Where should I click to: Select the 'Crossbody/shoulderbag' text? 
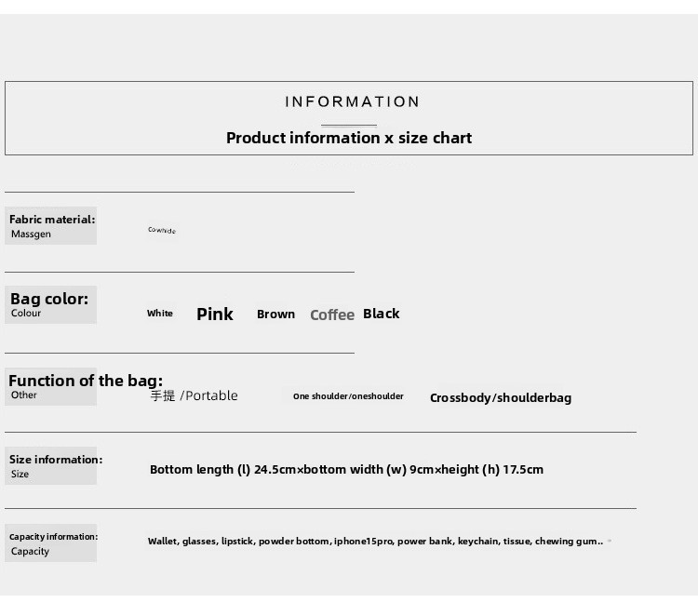[x=501, y=398]
